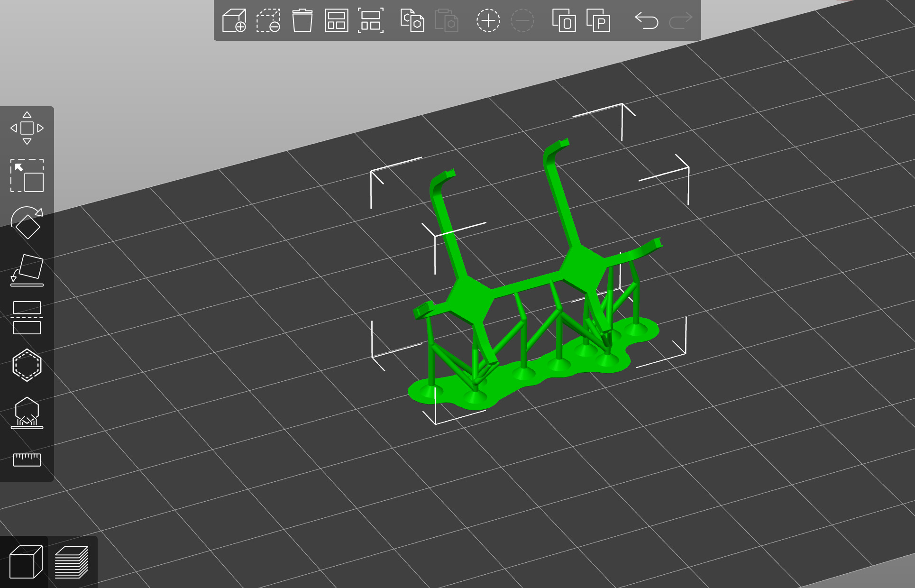Click the Arrange selection icon
The image size is (915, 588).
tap(371, 21)
